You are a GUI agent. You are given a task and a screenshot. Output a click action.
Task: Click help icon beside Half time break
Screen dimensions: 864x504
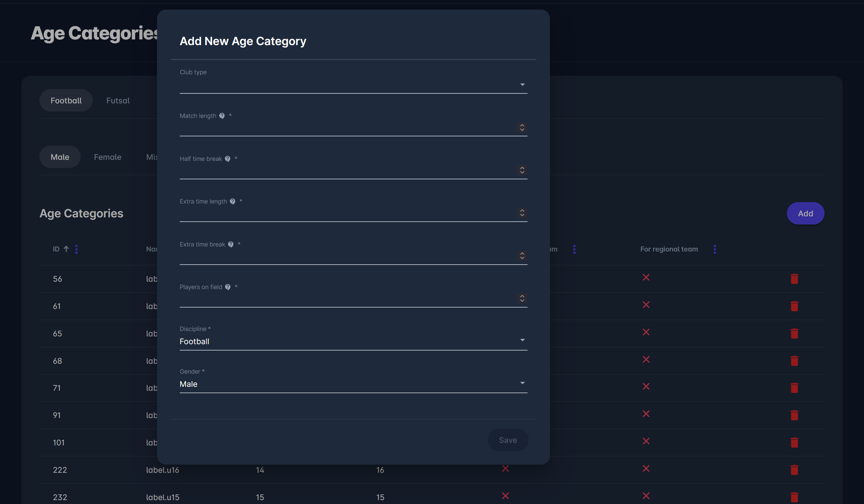tap(228, 159)
